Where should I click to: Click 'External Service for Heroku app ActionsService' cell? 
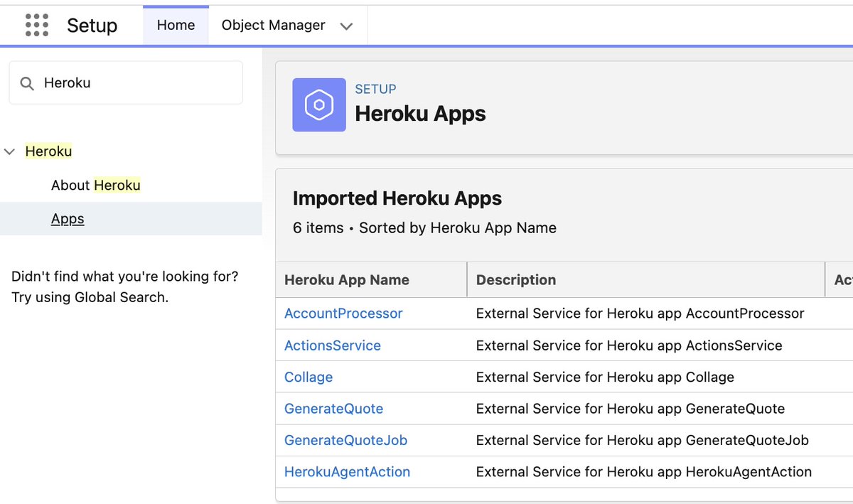click(629, 345)
